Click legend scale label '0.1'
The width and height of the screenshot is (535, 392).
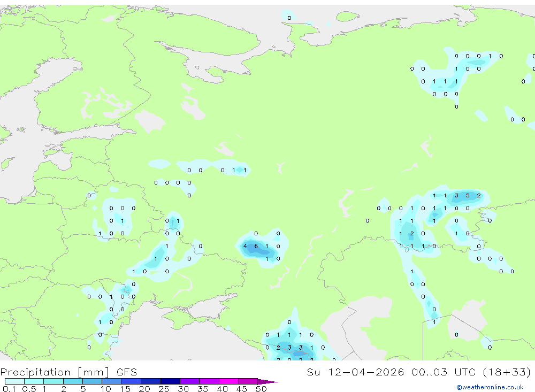tap(9, 389)
